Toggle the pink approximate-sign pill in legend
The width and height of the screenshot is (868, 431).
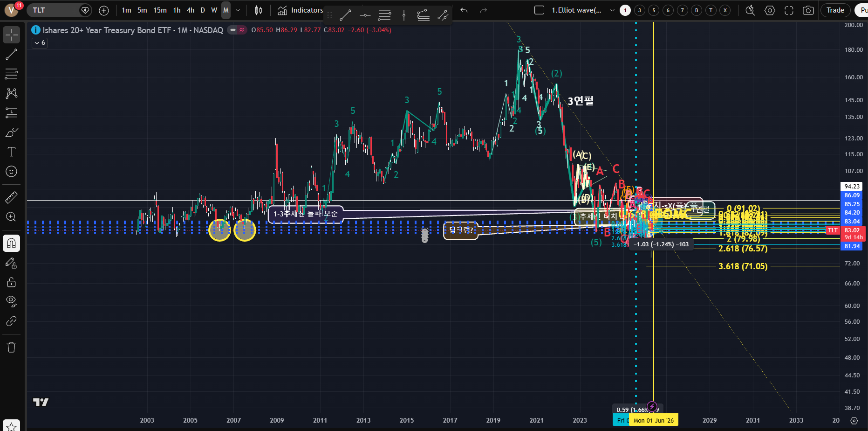242,30
